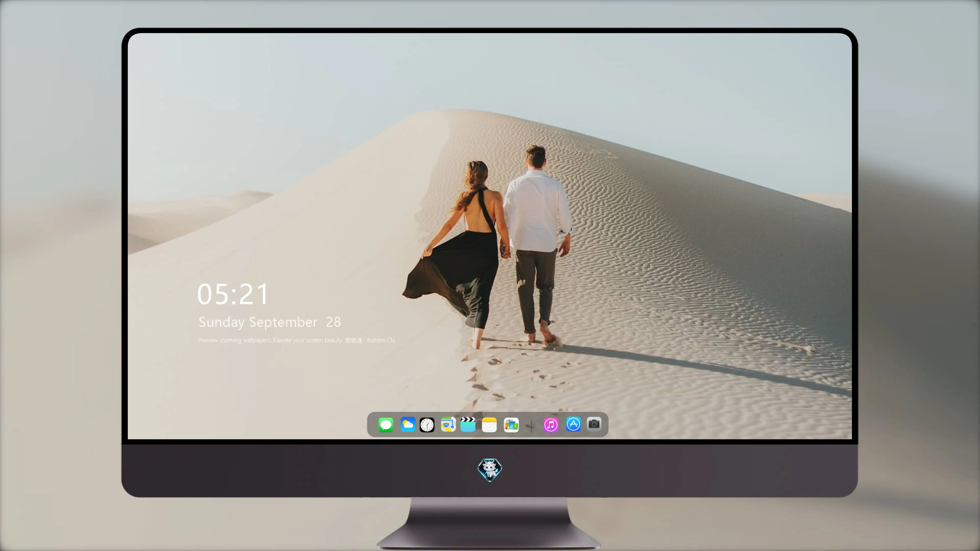Open the blue App Store icon
Screen dimensions: 980x551
(573, 424)
